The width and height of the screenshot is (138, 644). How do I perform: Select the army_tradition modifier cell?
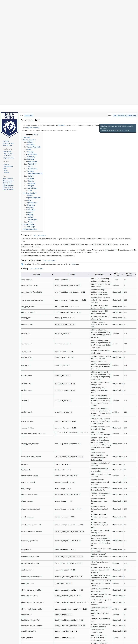click(37, 280)
